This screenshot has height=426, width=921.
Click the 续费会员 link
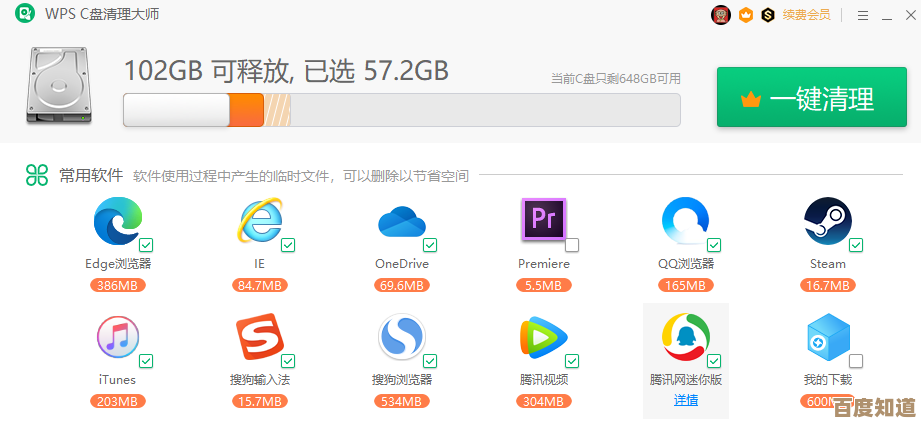tap(806, 15)
